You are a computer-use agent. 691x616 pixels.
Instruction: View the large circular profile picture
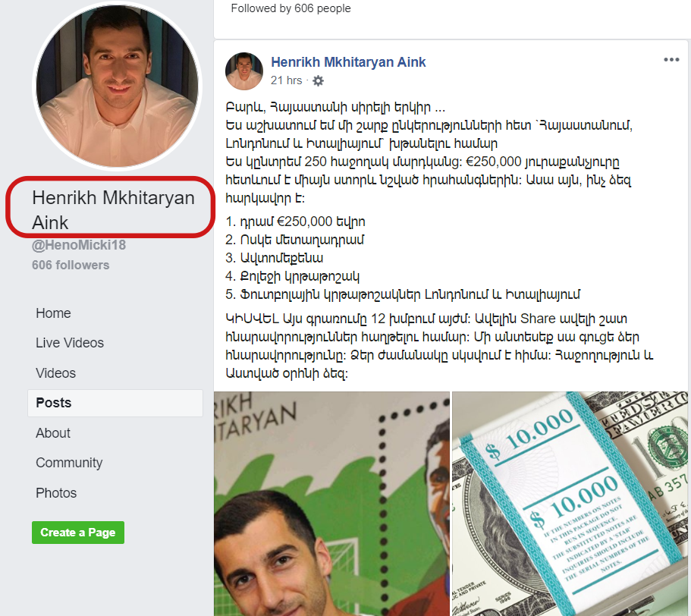pos(118,86)
